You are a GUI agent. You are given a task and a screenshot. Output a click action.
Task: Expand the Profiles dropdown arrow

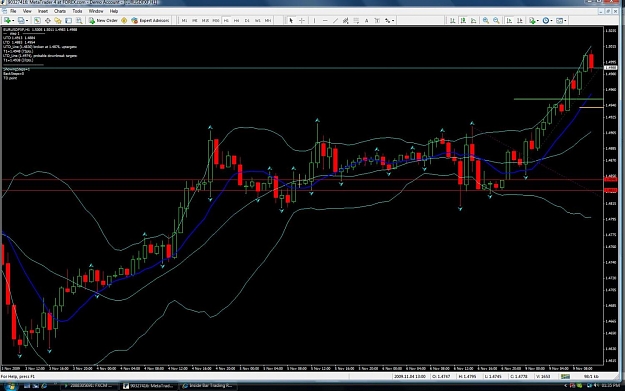click(x=27, y=21)
